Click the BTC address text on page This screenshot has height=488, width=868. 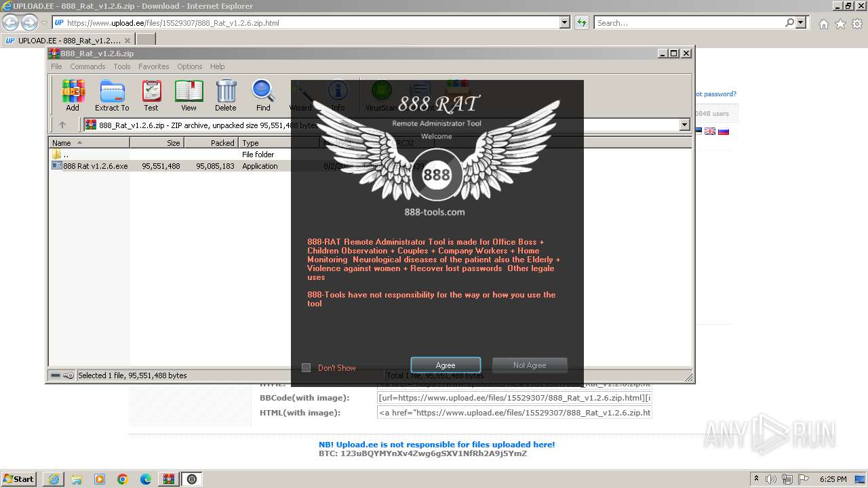pos(422,453)
